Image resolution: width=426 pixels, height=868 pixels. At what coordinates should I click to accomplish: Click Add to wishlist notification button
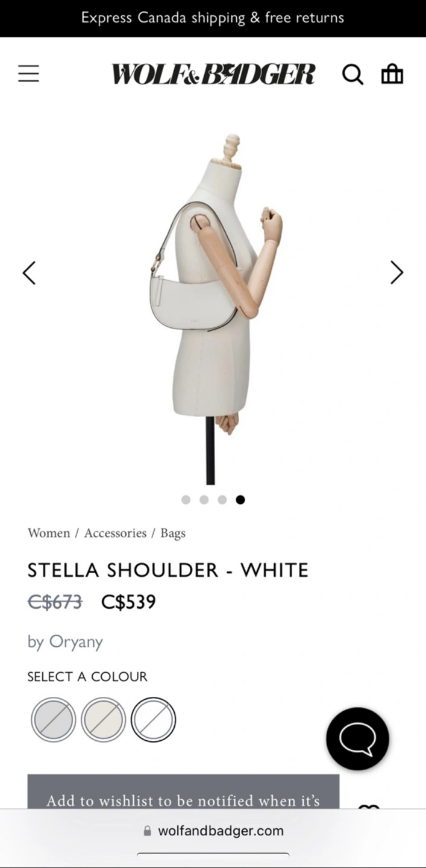tap(183, 791)
